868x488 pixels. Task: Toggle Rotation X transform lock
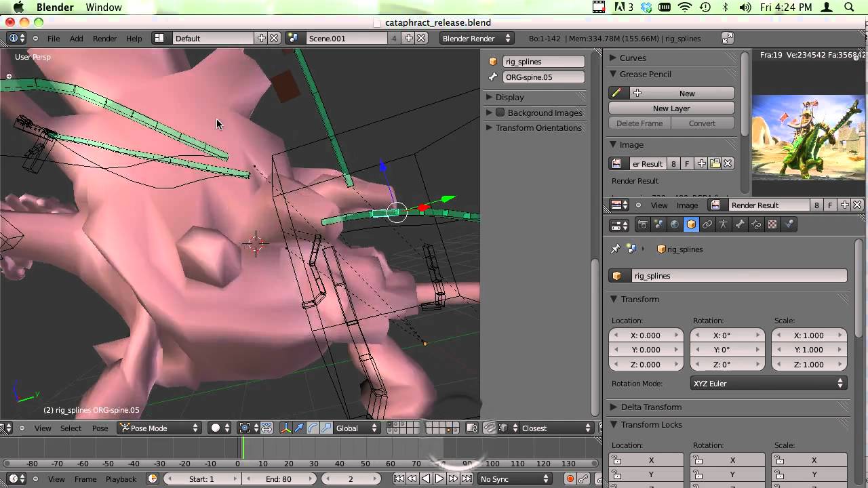pos(728,460)
